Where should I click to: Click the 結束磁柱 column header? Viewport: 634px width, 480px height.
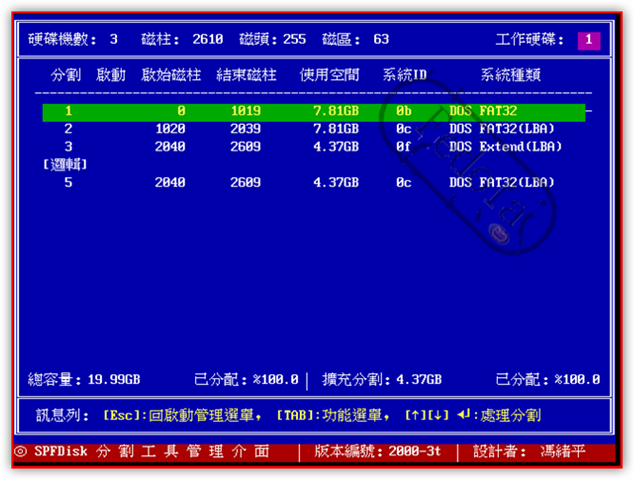(247, 76)
